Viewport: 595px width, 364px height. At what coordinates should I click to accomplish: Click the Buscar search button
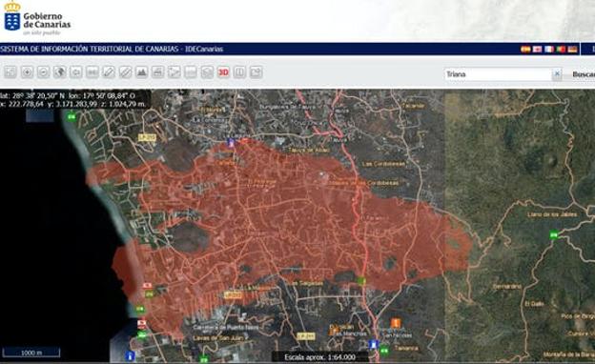pyautogui.click(x=584, y=74)
